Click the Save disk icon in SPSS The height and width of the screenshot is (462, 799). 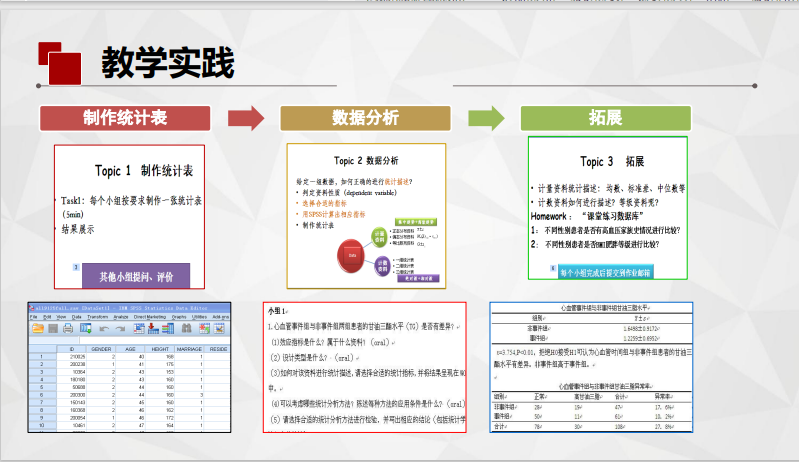(x=53, y=329)
